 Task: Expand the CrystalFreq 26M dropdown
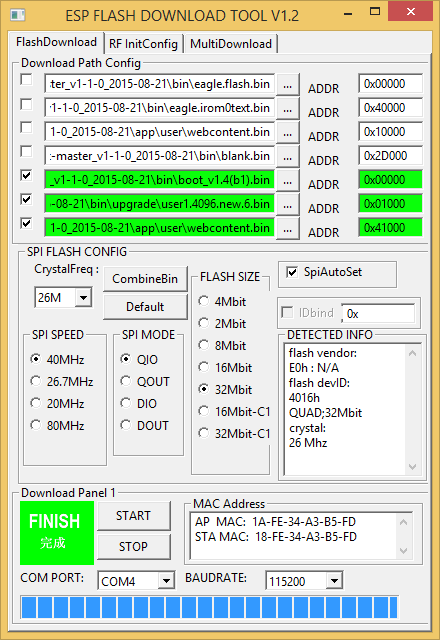83,298
